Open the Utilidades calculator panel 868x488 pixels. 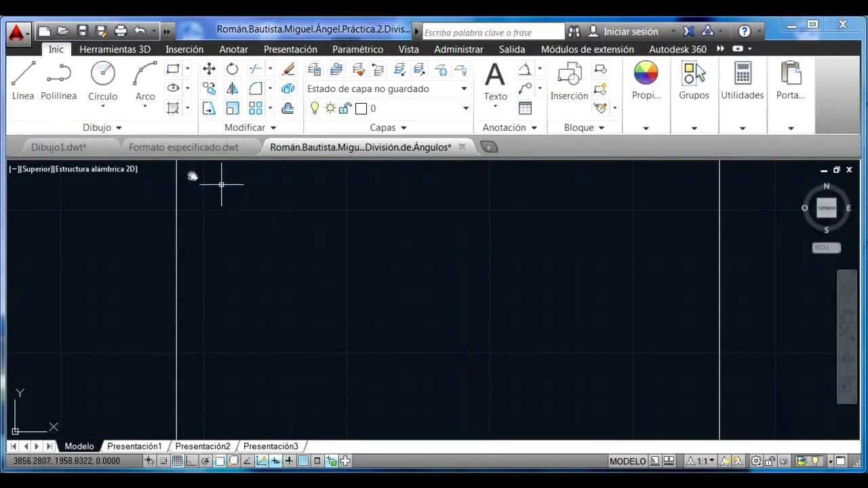(743, 81)
